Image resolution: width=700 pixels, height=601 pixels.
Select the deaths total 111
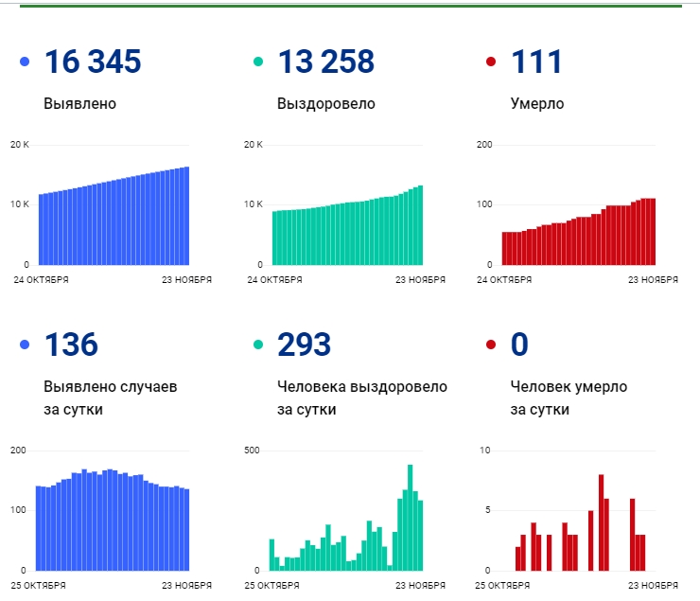[x=536, y=62]
